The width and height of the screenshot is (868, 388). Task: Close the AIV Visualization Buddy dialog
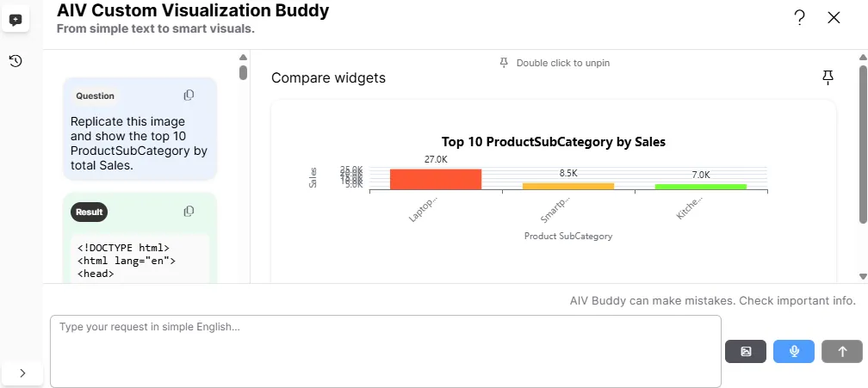[834, 17]
